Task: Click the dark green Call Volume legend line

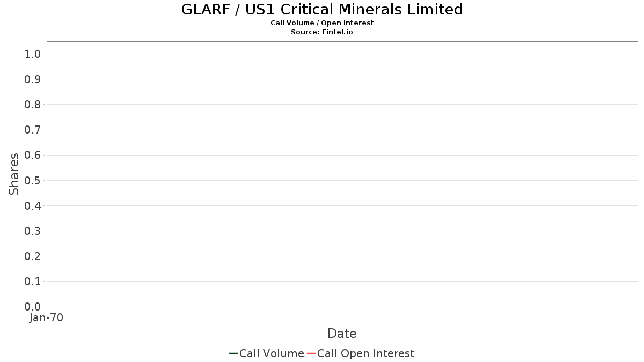Action: (233, 353)
